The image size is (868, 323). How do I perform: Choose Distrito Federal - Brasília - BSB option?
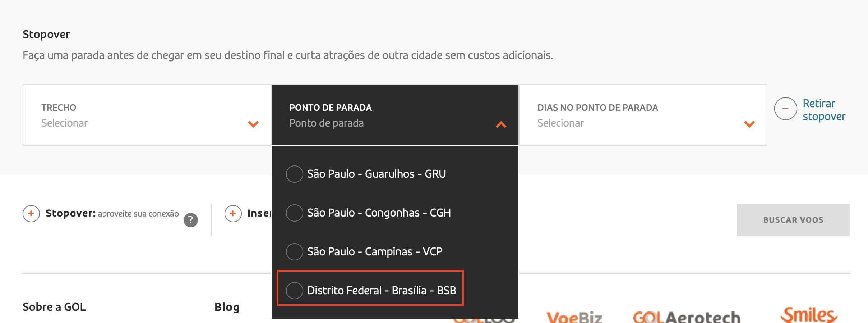click(370, 290)
